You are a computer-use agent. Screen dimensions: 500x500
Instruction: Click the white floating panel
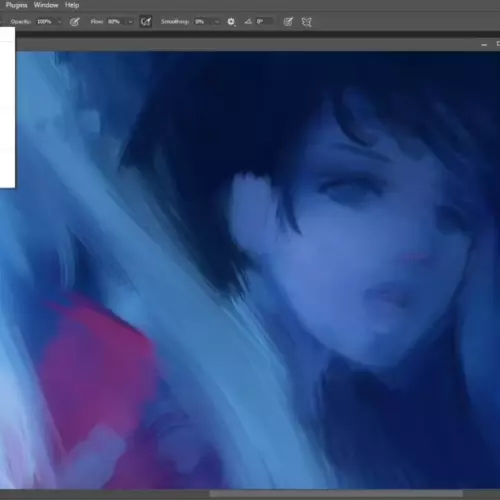7,107
